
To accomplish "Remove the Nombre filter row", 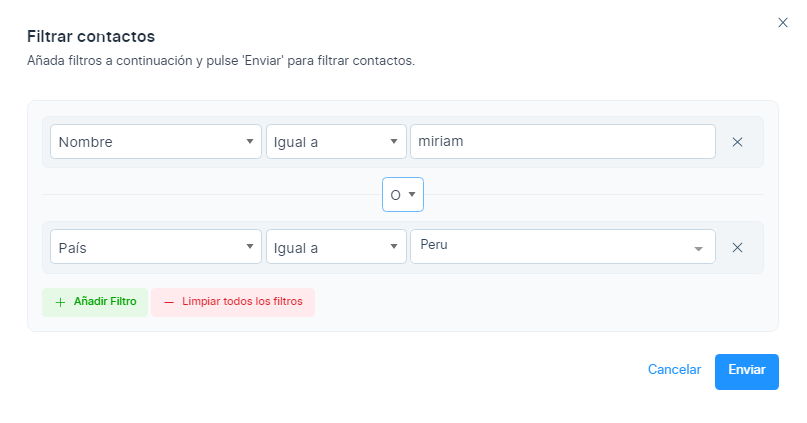I will [x=737, y=142].
